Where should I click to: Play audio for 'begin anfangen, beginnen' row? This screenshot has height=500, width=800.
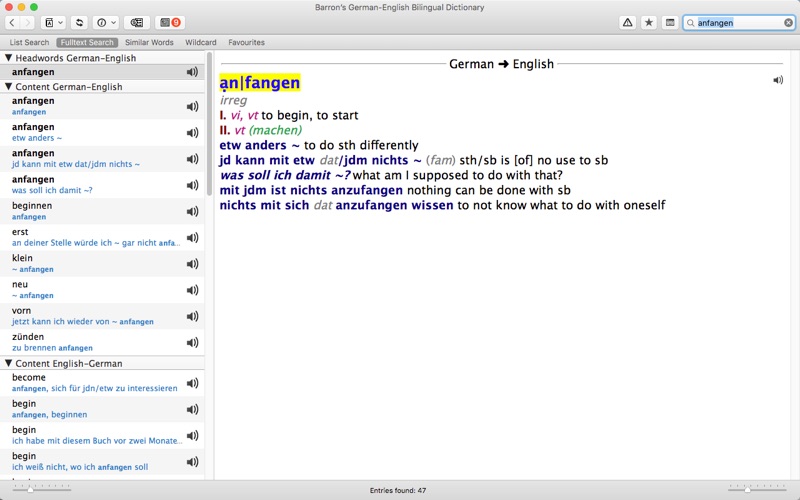click(192, 409)
